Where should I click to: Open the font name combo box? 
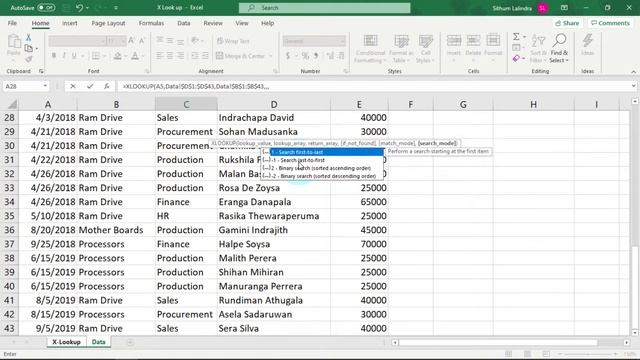(x=77, y=41)
